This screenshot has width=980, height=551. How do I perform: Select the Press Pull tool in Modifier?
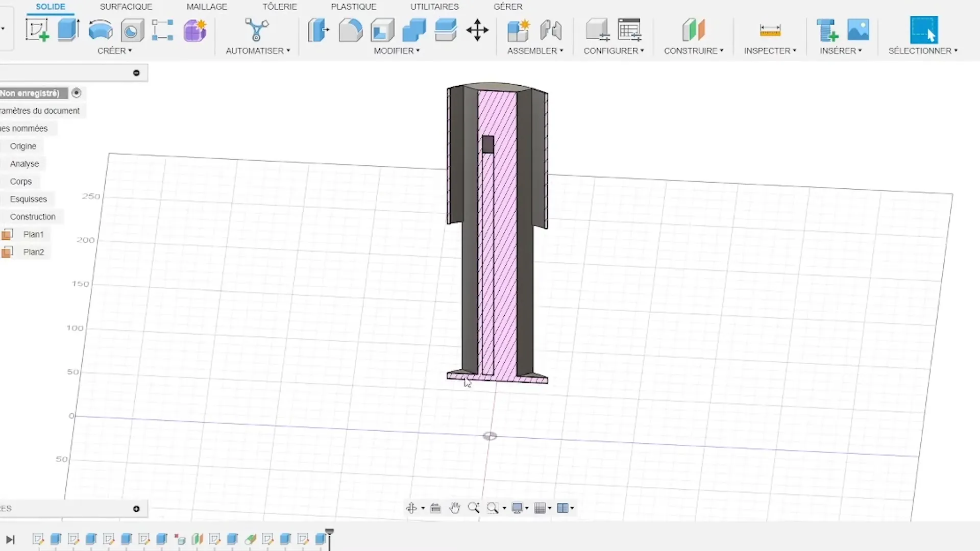click(319, 30)
